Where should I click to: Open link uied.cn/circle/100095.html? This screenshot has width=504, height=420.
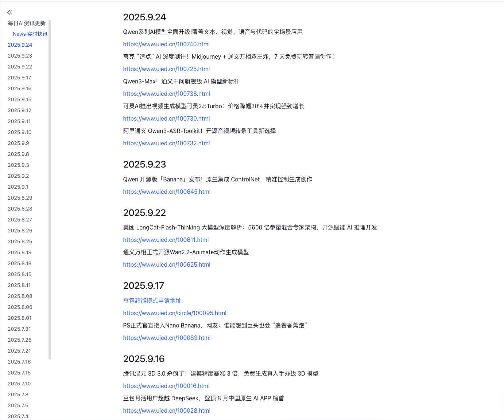point(175,313)
